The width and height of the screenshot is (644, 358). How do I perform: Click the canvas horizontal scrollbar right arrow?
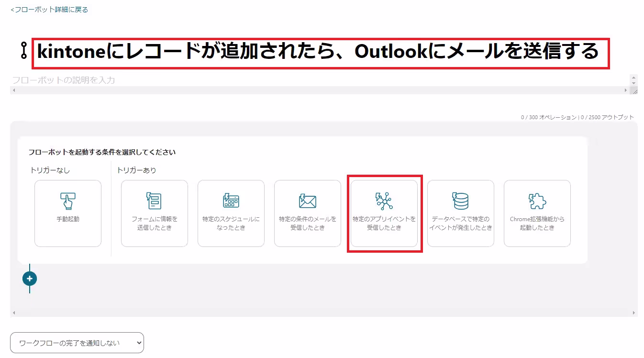634,313
